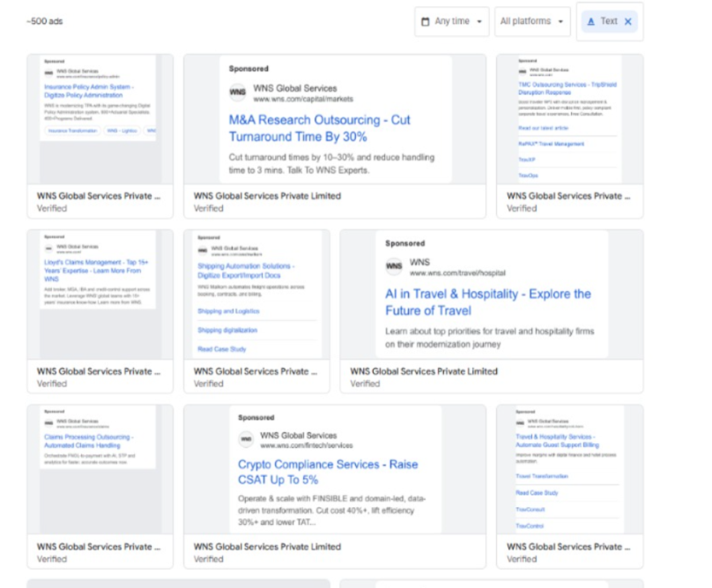
Task: Click WNS logo in M&A Research ad
Action: pos(237,94)
